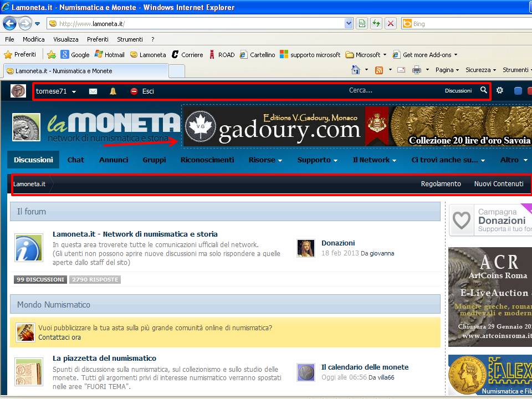Click the RSS feeds icon

click(379, 70)
